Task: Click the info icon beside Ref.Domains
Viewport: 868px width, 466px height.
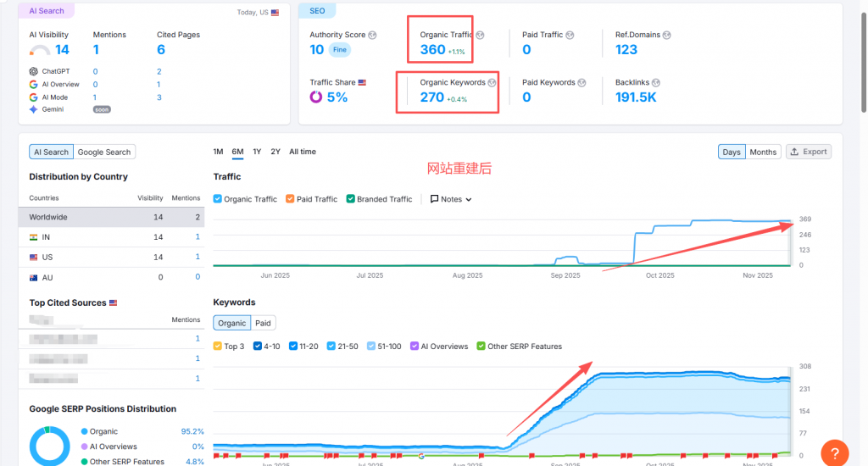Action: (666, 36)
